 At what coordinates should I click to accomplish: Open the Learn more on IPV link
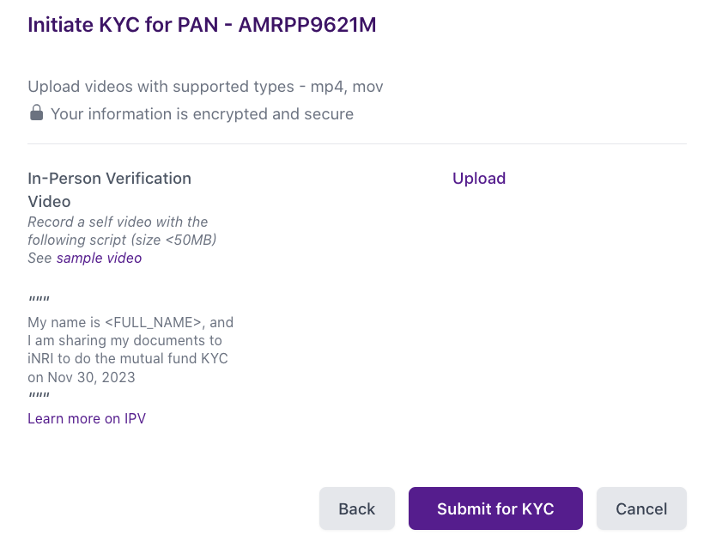pyautogui.click(x=87, y=419)
